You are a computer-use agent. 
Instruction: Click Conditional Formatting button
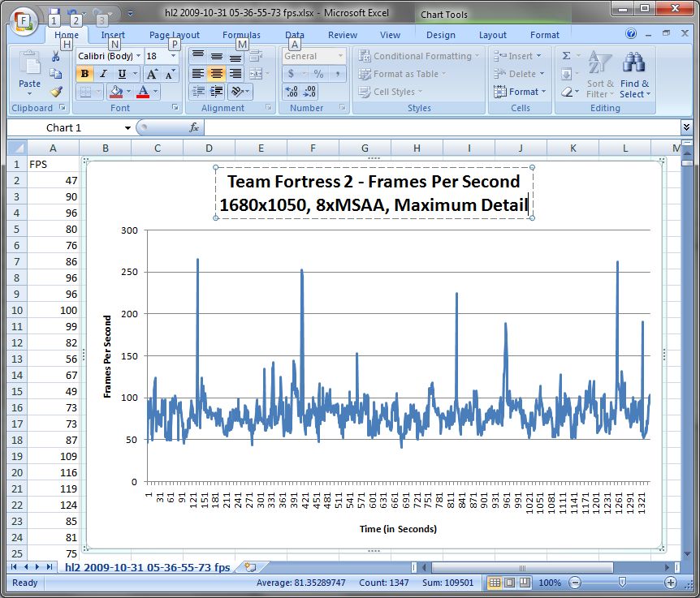click(419, 56)
